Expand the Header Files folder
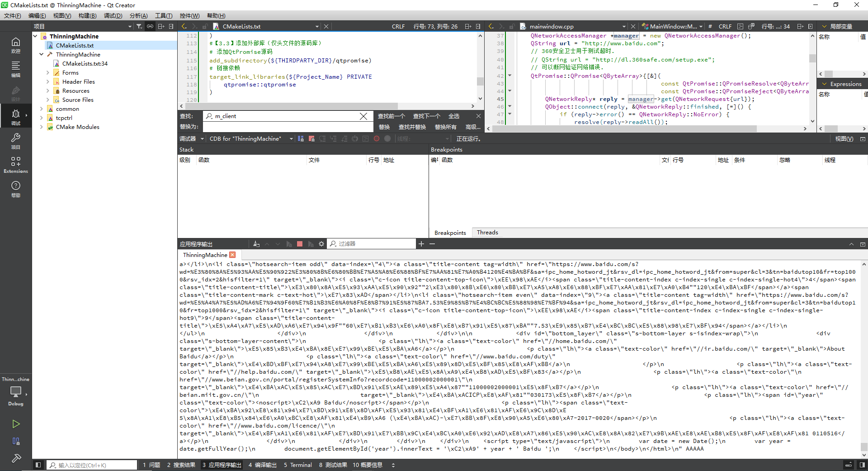This screenshot has width=868, height=471. [48, 81]
